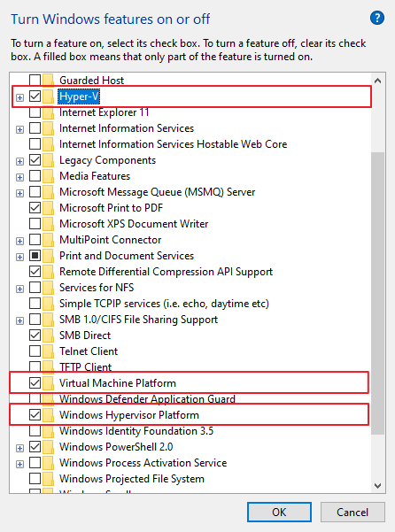The height and width of the screenshot is (532, 395).
Task: Open the blue help question mark icon
Action: [377, 18]
